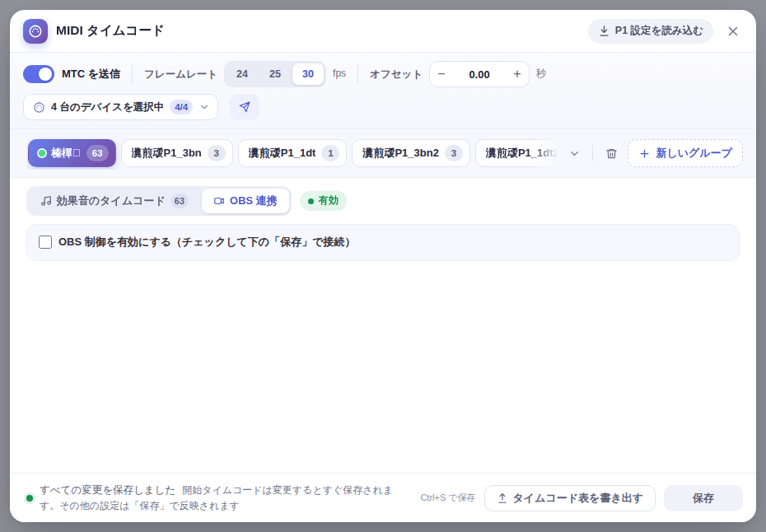Screen dimensions: 766x532
Task: Toggle the MTC を送信 switch
Action: pyautogui.click(x=39, y=74)
